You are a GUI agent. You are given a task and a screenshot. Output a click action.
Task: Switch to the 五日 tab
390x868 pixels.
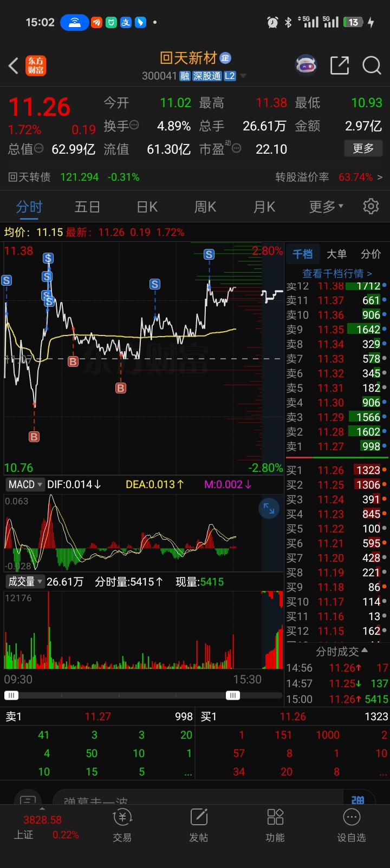(87, 207)
